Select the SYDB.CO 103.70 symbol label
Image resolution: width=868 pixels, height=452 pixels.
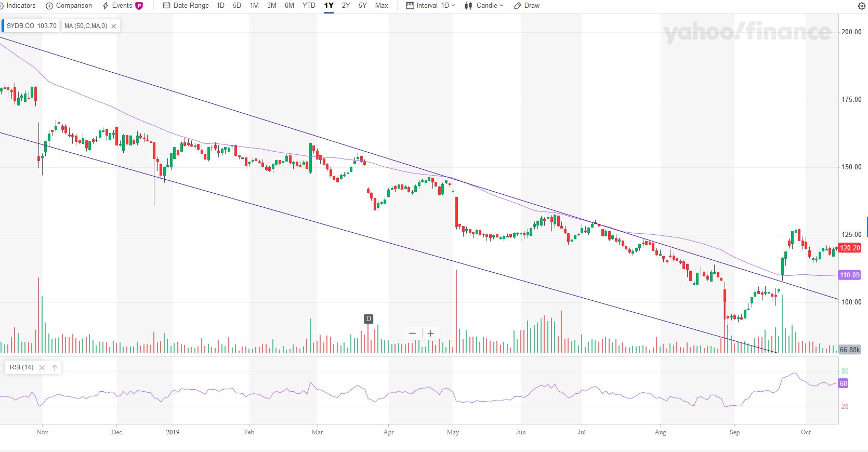(31, 26)
